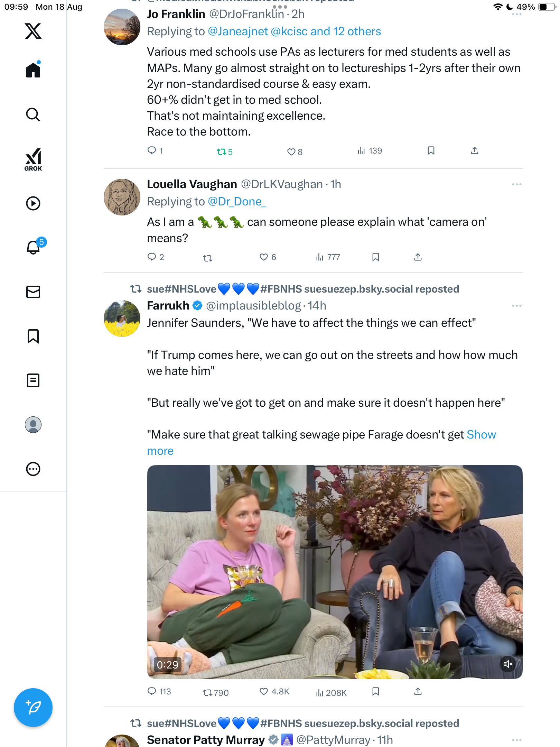Undo repost on Jo Franklin's post
This screenshot has width=560, height=747.
click(221, 151)
